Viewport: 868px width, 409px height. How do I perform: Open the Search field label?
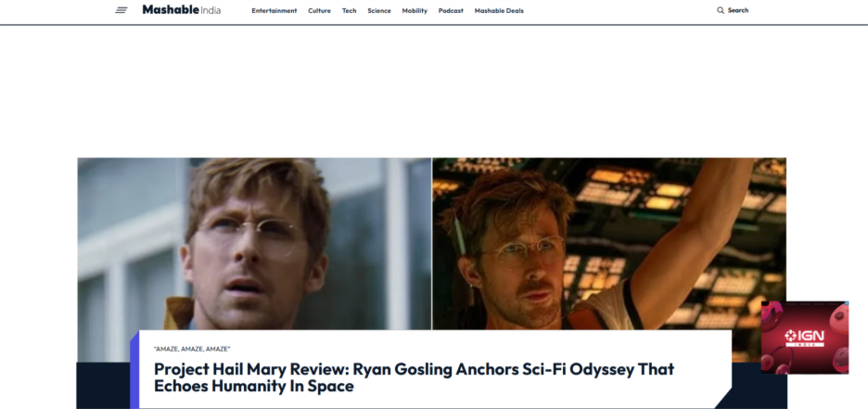738,10
